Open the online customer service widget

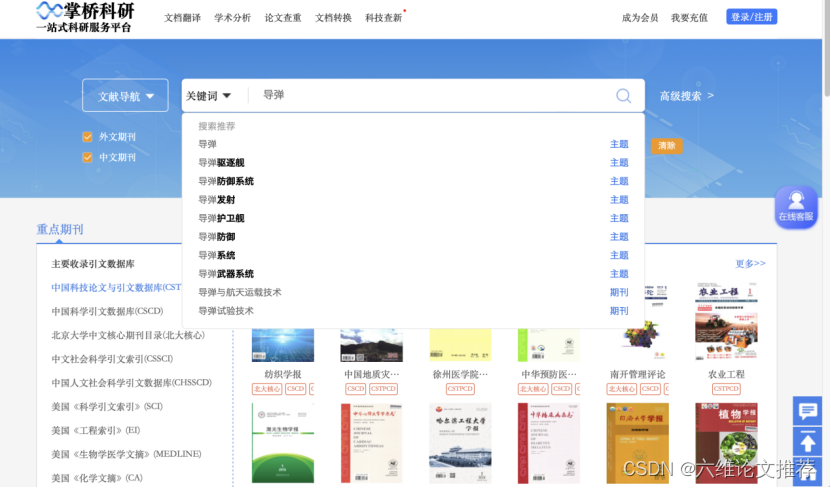(x=795, y=208)
